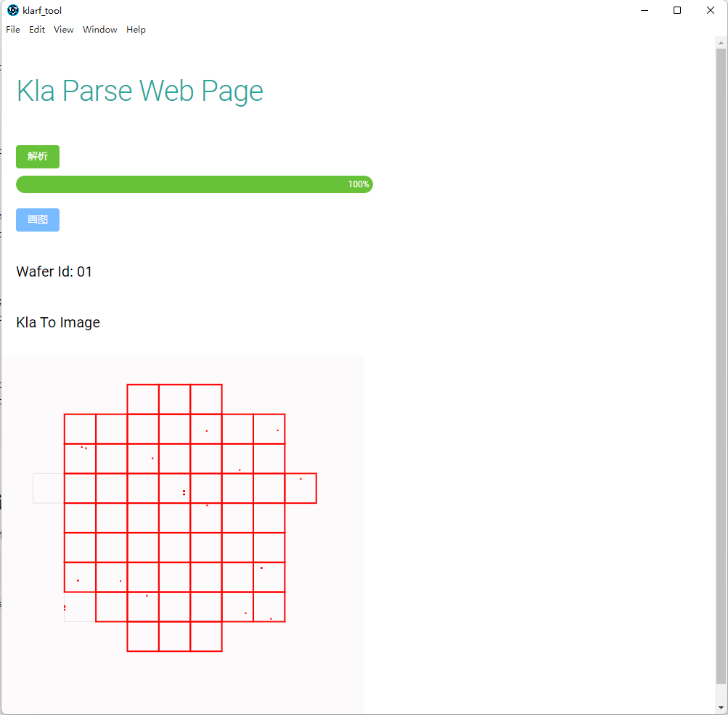Click the rightmost protruding red die cell
The height and width of the screenshot is (715, 728).
point(301,489)
